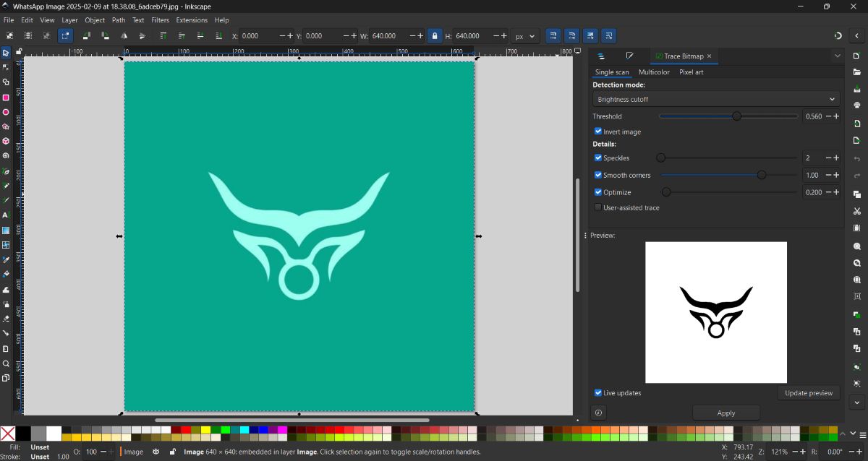868x461 pixels.
Task: Pick the Text tool
Action: [7, 215]
